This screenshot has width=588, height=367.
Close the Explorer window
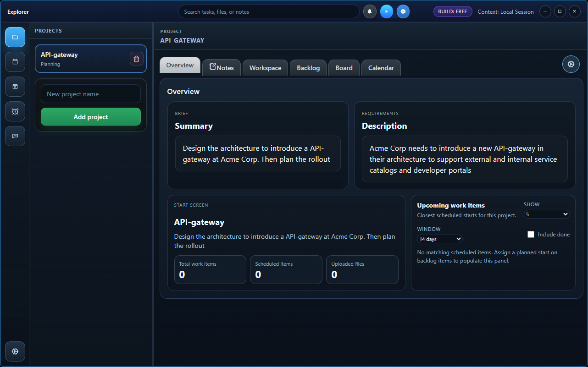pos(575,11)
